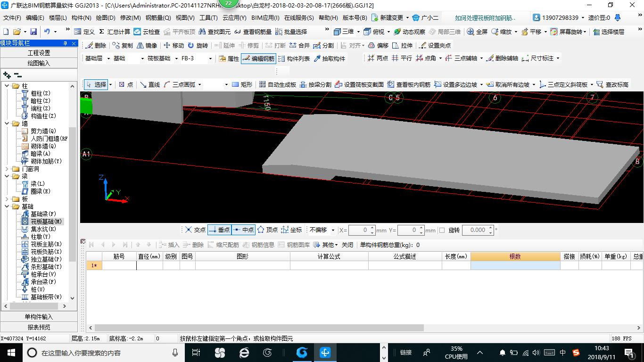Open 属性 properties panel
This screenshot has width=644, height=362.
click(x=229, y=58)
